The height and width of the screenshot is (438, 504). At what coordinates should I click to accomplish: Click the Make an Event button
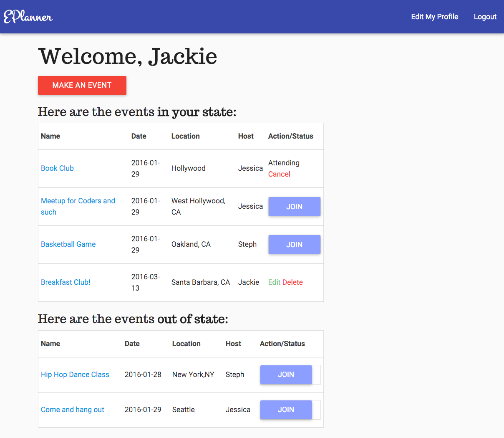(82, 85)
